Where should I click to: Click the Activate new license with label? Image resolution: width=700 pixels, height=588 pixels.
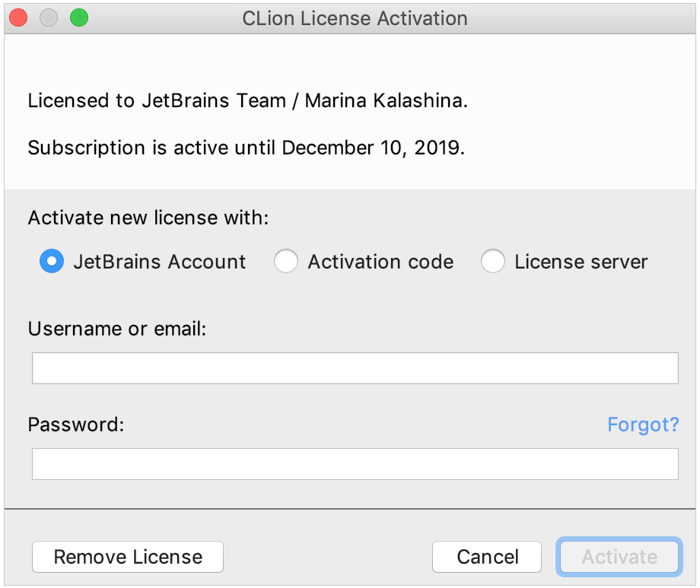(x=148, y=218)
